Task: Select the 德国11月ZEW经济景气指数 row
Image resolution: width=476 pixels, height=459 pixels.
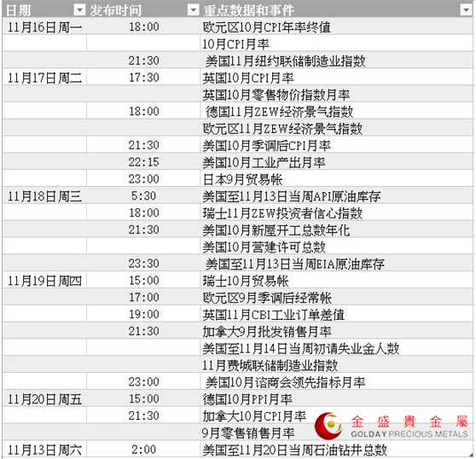Action: pos(237,112)
